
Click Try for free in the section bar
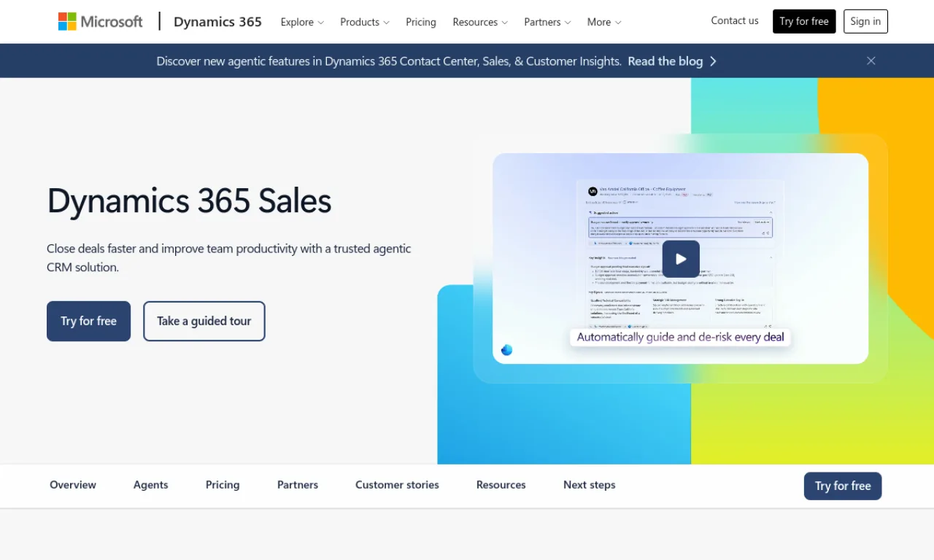[843, 486]
